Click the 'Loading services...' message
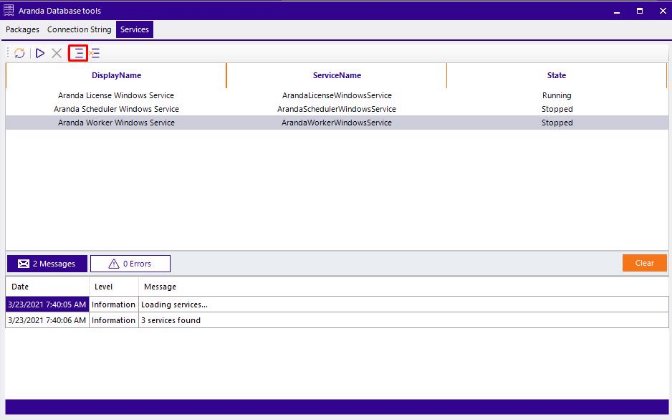The width and height of the screenshot is (672, 420). [174, 305]
